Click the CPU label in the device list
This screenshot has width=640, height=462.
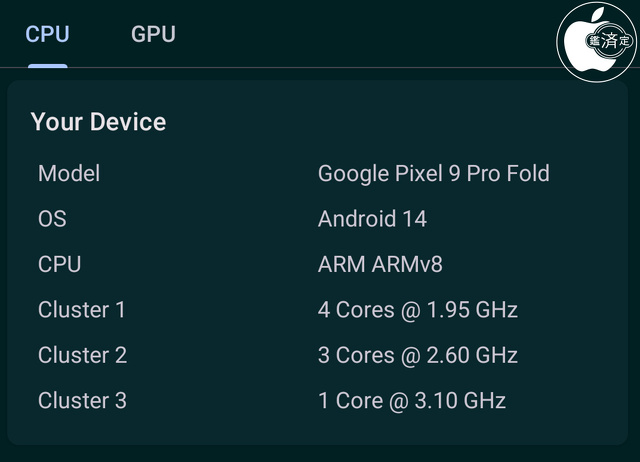tap(59, 264)
